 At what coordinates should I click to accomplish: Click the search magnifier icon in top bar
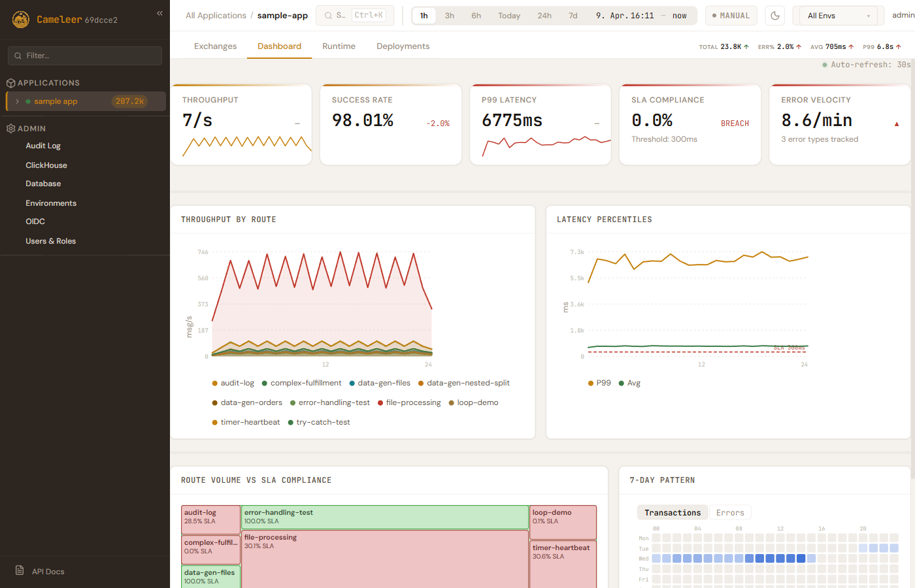pos(329,16)
